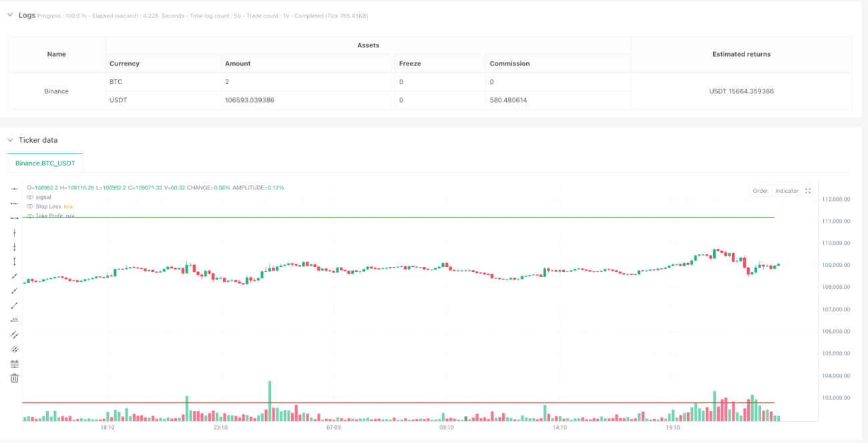This screenshot has height=443, width=868.
Task: Click the 19:10 time axis label
Action: point(673,428)
